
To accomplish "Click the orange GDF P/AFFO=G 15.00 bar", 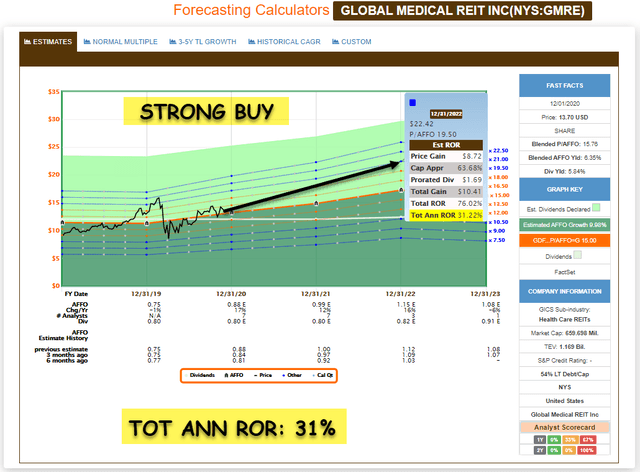I will coord(564,240).
